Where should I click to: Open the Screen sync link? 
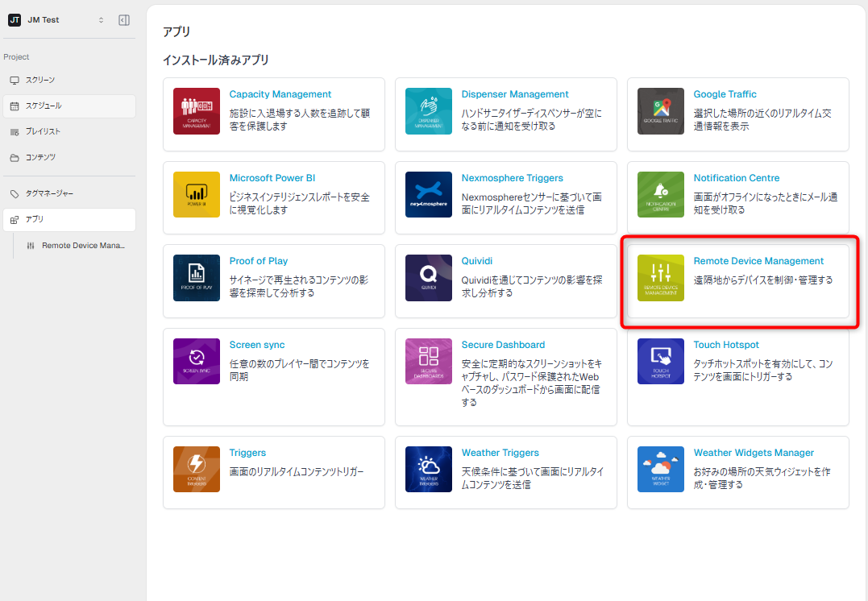(257, 344)
